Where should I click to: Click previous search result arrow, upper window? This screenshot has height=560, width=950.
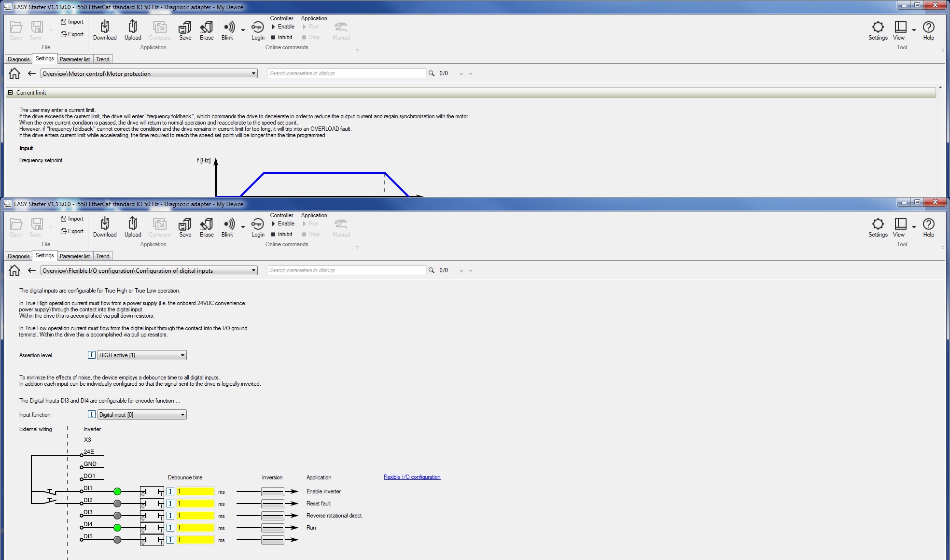(x=471, y=74)
